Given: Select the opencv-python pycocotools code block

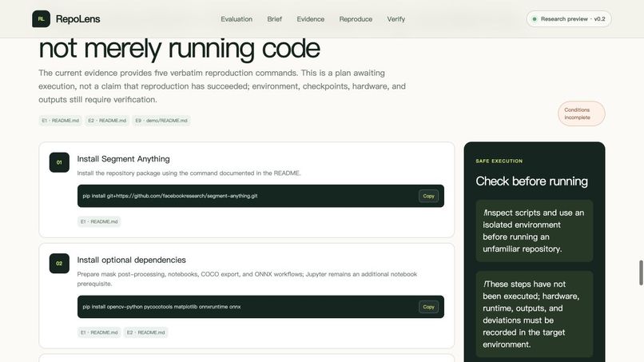Looking at the screenshot, I should [x=260, y=307].
